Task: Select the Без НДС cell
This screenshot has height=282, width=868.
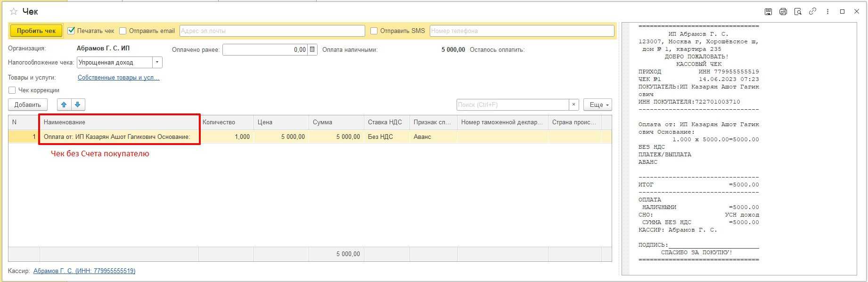Action: 387,137
